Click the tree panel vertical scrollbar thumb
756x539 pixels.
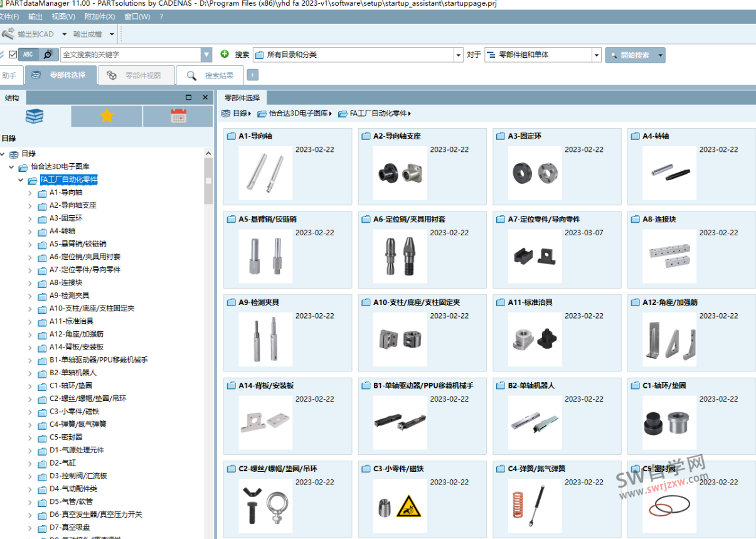(x=208, y=181)
